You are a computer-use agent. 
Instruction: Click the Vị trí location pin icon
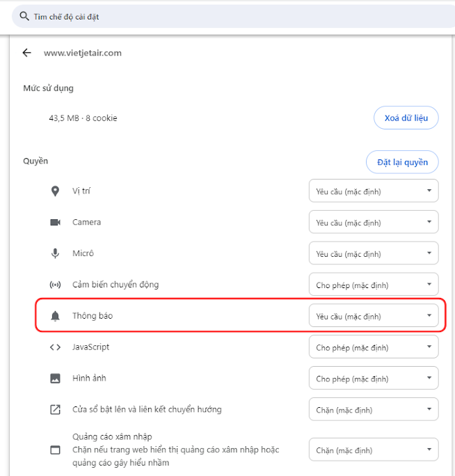[55, 191]
